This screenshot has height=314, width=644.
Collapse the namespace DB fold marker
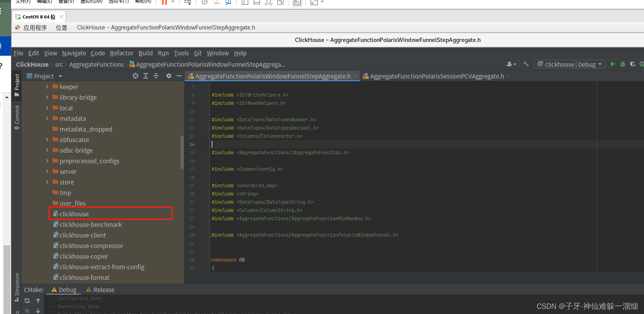tap(209, 260)
